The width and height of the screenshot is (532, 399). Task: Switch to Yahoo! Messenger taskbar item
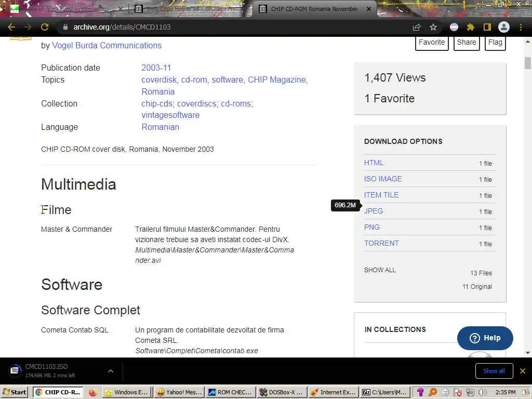[179, 392]
